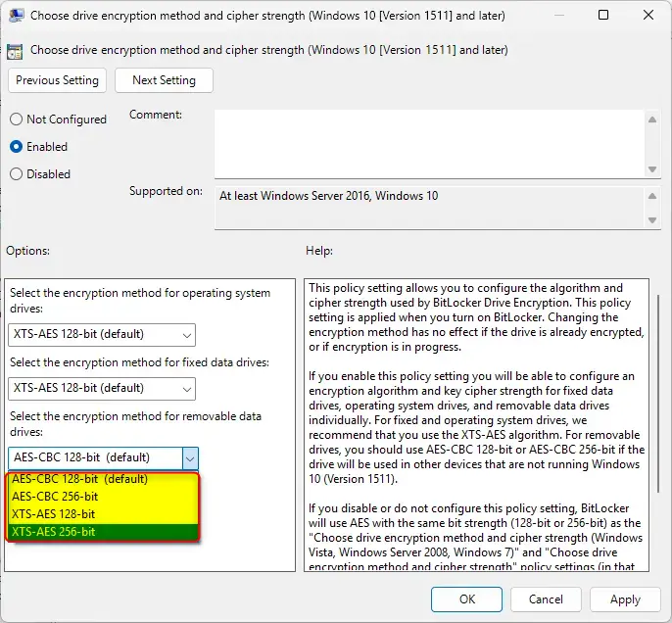Click Supported on scroll down arrow
Screen dimensions: 672x623
tap(652, 220)
